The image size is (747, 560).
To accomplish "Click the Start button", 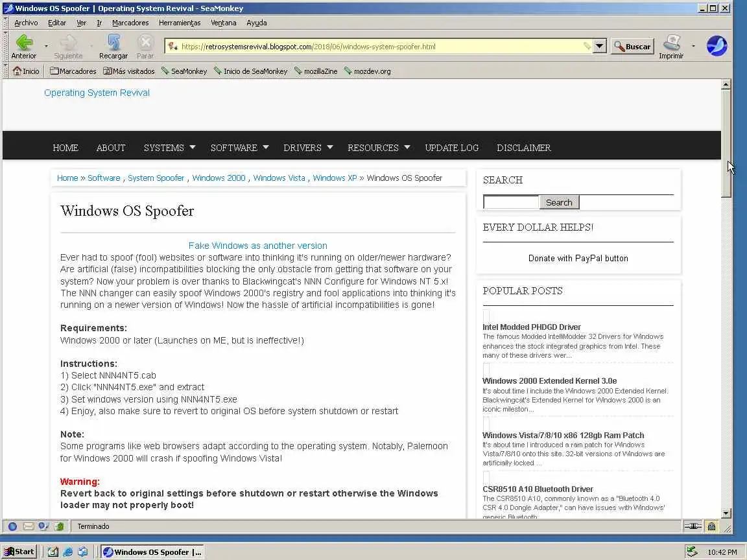I will [x=19, y=552].
